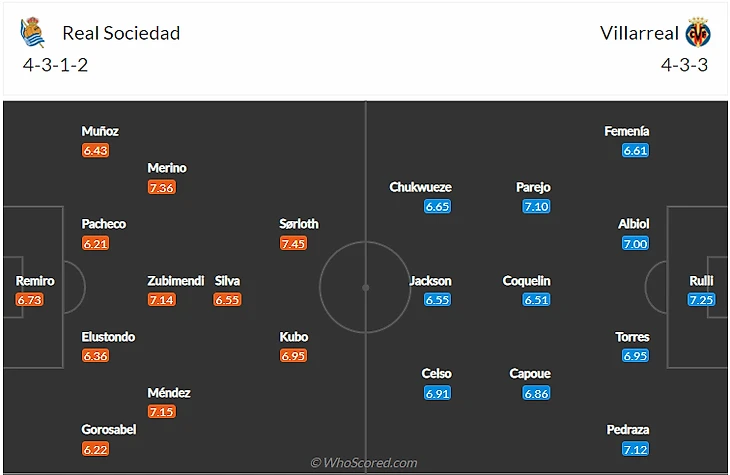This screenshot has height=475, width=730.
Task: Click the Real Sociedad club crest
Action: 33,33
